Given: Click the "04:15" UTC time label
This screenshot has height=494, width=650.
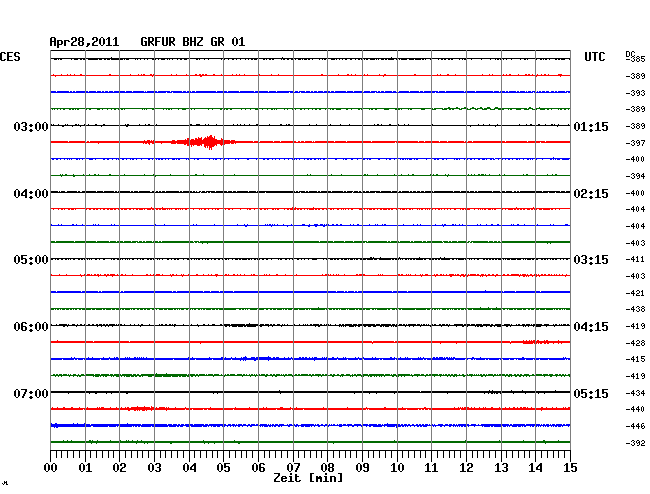Looking at the screenshot, I should pos(591,327).
